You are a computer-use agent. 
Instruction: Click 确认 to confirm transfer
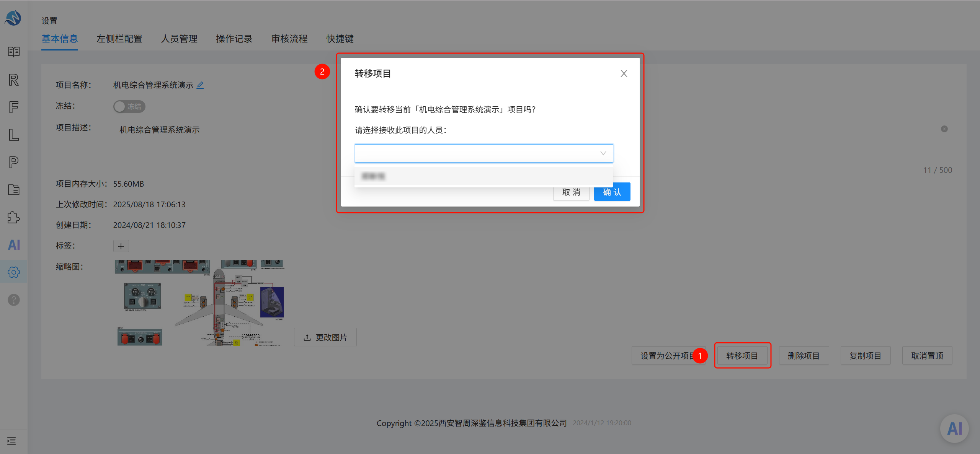pyautogui.click(x=612, y=192)
